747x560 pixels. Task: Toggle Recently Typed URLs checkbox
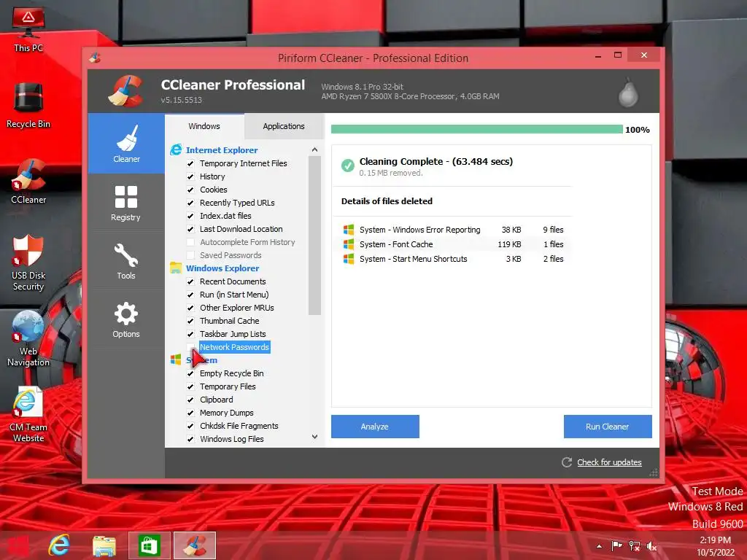[190, 203]
